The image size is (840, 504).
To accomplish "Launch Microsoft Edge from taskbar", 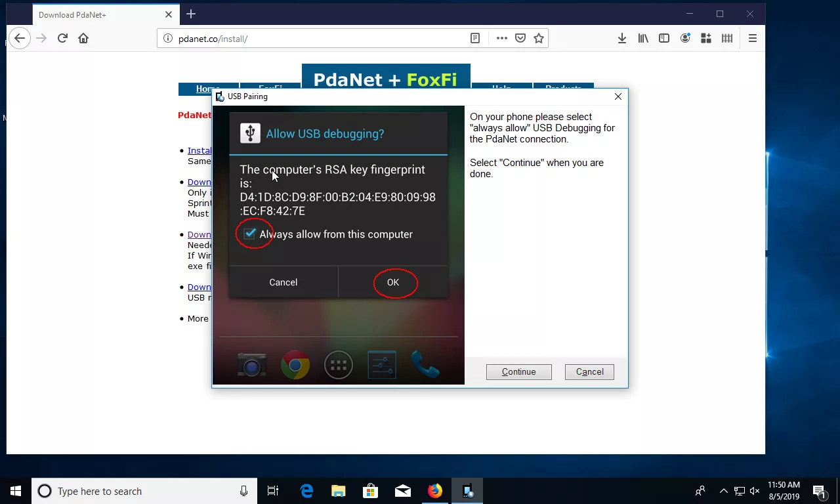I will pyautogui.click(x=306, y=491).
